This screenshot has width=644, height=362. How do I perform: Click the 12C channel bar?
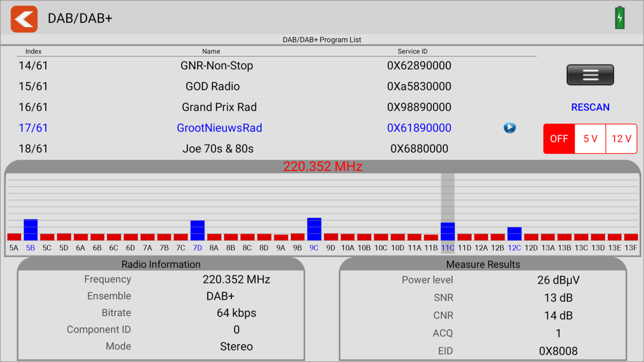[x=514, y=234]
